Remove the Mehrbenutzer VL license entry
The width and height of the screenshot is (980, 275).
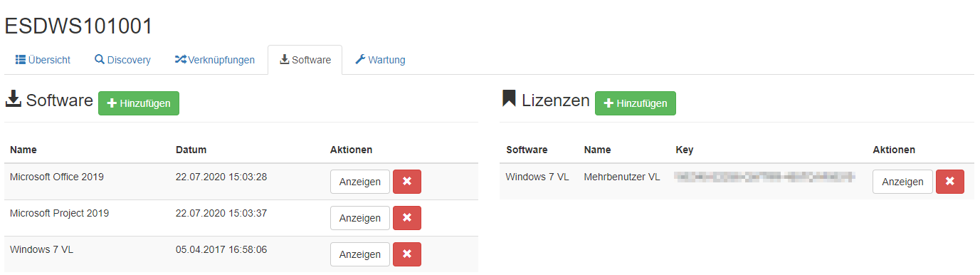tap(950, 182)
